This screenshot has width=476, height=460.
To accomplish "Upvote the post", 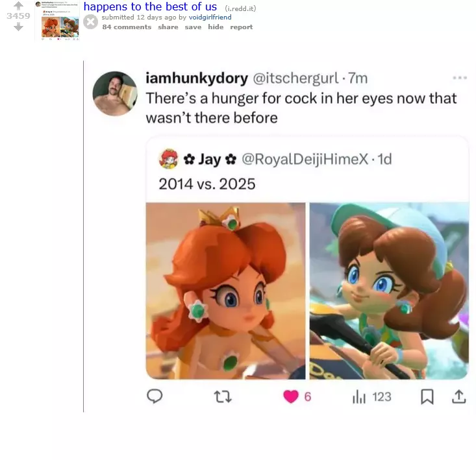I will pyautogui.click(x=18, y=5).
